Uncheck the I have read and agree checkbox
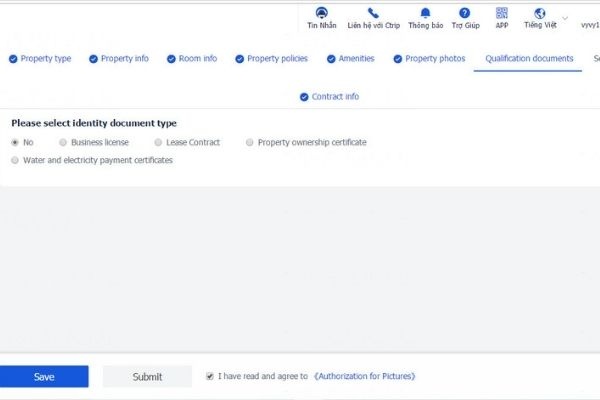 pos(210,376)
